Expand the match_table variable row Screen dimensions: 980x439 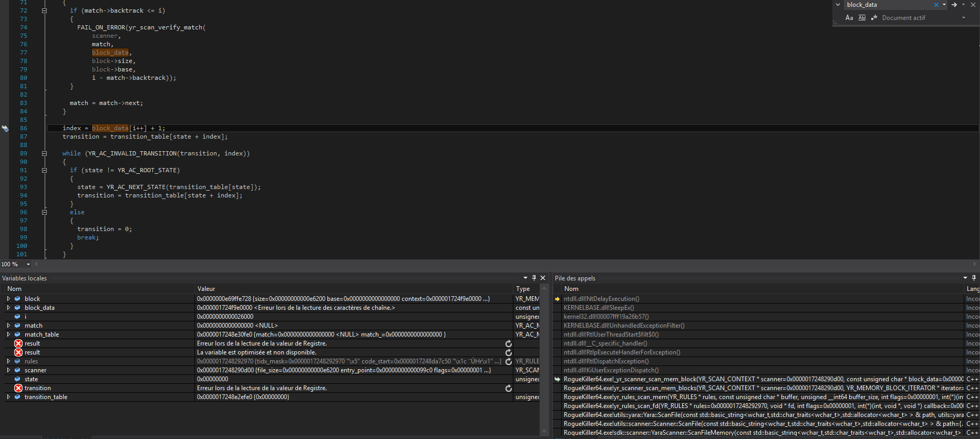[8, 335]
